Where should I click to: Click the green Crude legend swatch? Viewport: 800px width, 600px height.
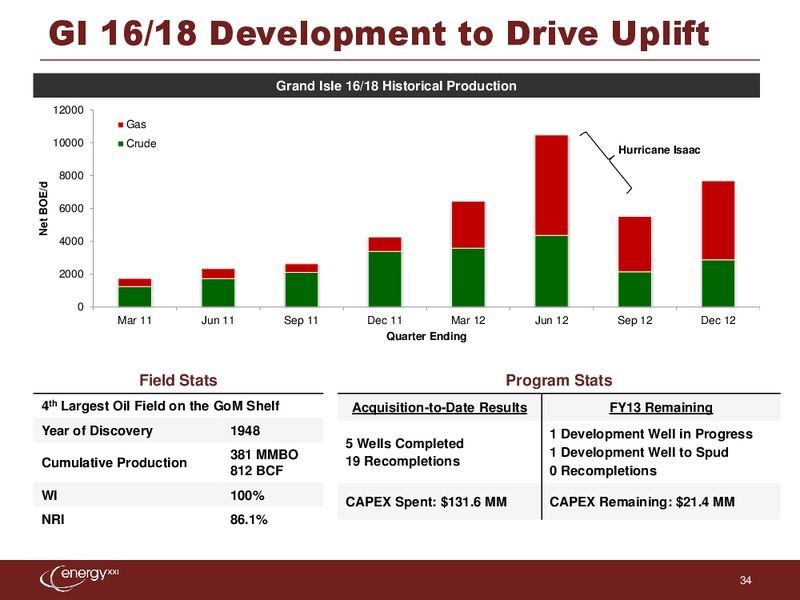tap(120, 144)
